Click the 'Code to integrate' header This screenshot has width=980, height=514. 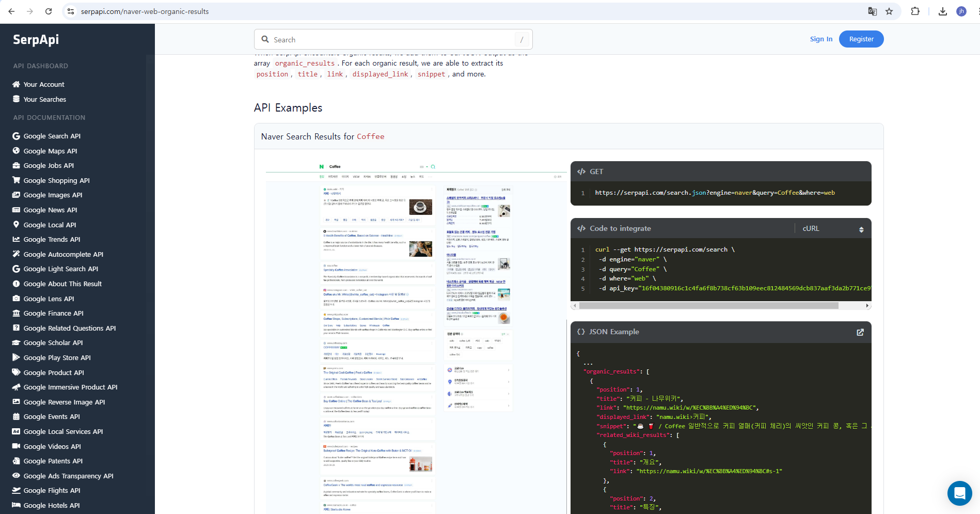(x=620, y=228)
